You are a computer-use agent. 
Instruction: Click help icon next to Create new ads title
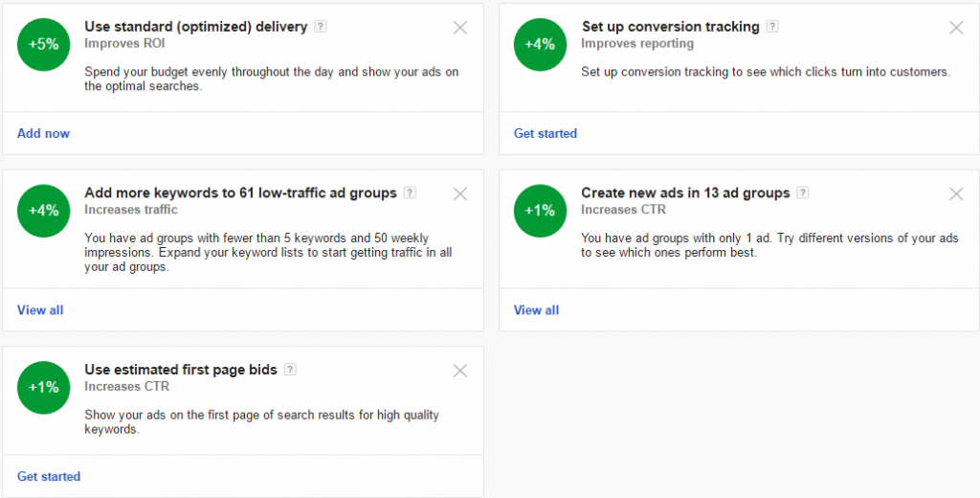[x=803, y=192]
